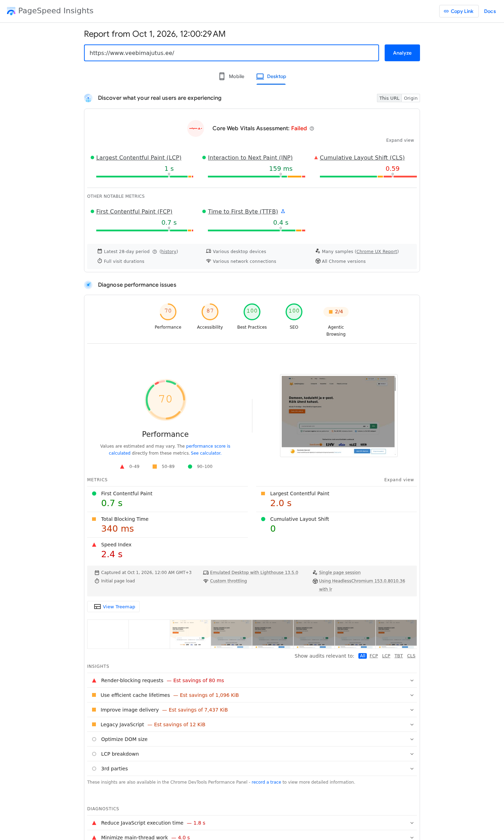Click the Best Practices 100 score gauge
504x840 pixels.
pyautogui.click(x=252, y=311)
